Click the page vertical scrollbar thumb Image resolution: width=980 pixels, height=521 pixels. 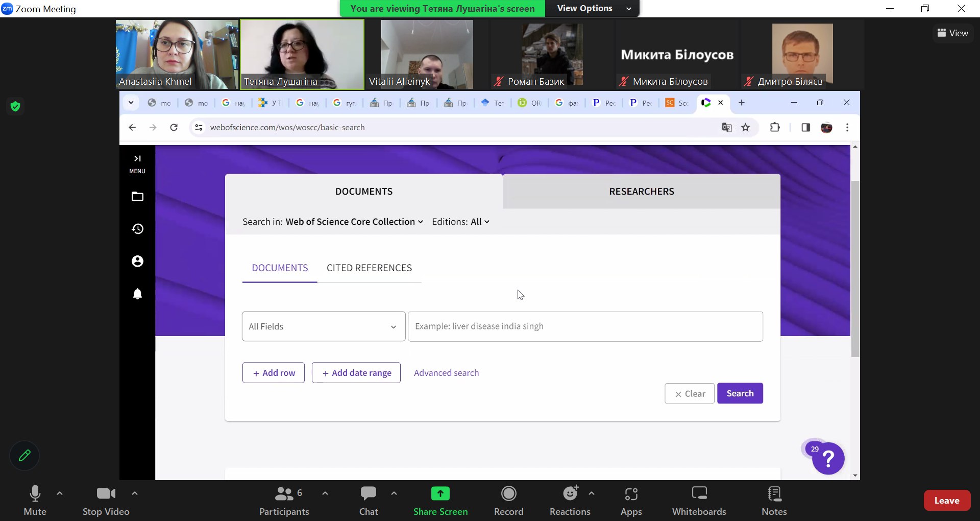pyautogui.click(x=855, y=269)
